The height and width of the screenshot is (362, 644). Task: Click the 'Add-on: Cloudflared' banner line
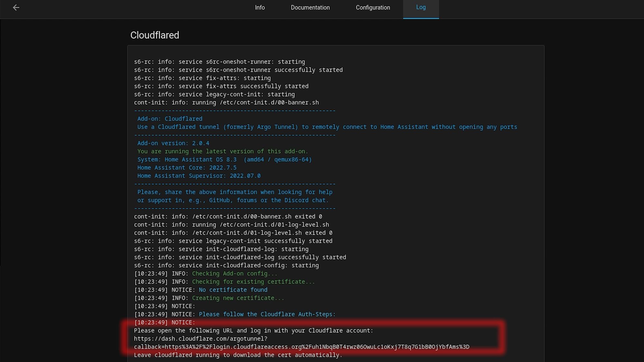pyautogui.click(x=170, y=119)
